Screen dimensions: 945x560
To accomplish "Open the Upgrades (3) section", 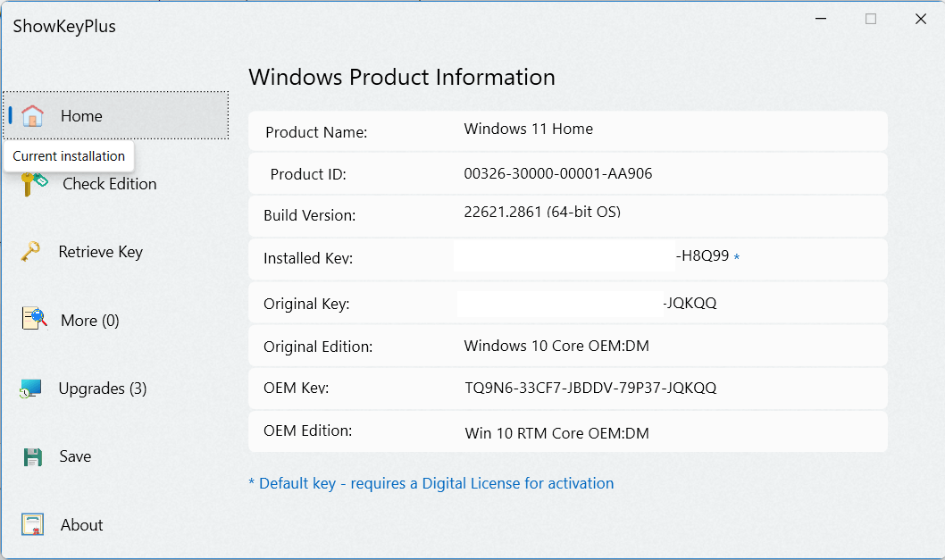I will coord(103,389).
